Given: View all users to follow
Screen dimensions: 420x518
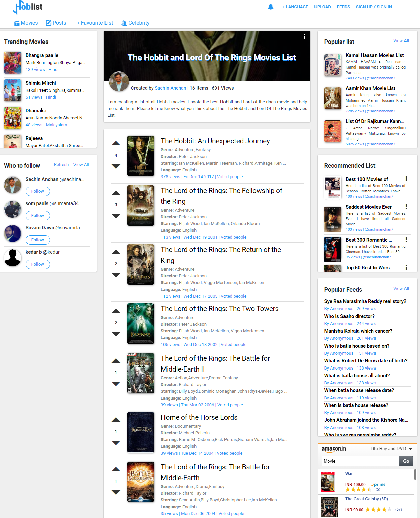Looking at the screenshot, I should (81, 165).
